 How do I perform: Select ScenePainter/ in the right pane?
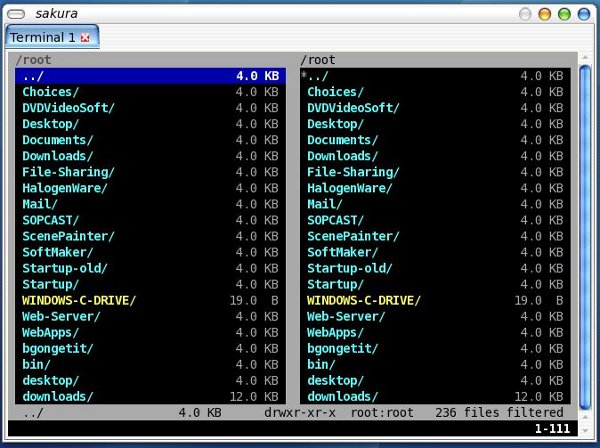pos(435,236)
